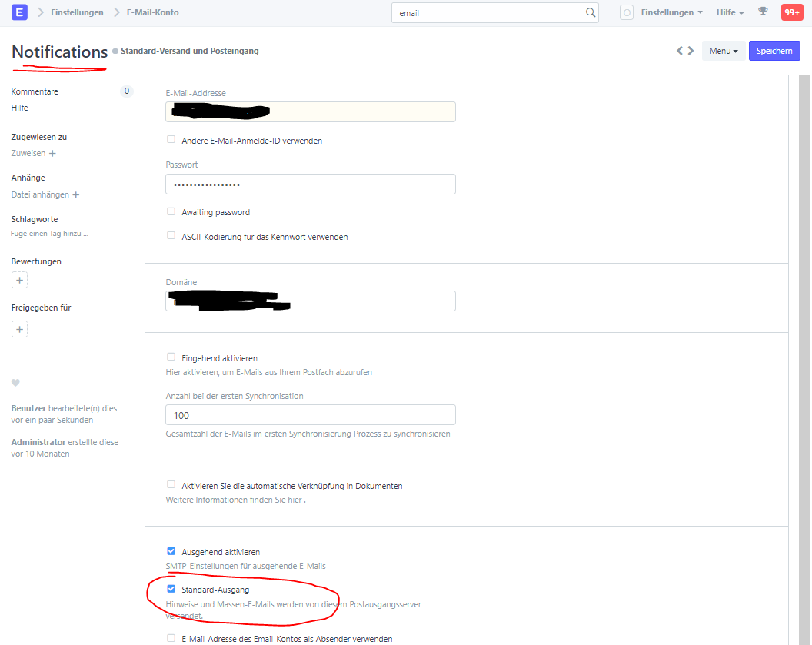Enable Awaiting password checkbox
This screenshot has height=645, width=812.
(x=171, y=211)
